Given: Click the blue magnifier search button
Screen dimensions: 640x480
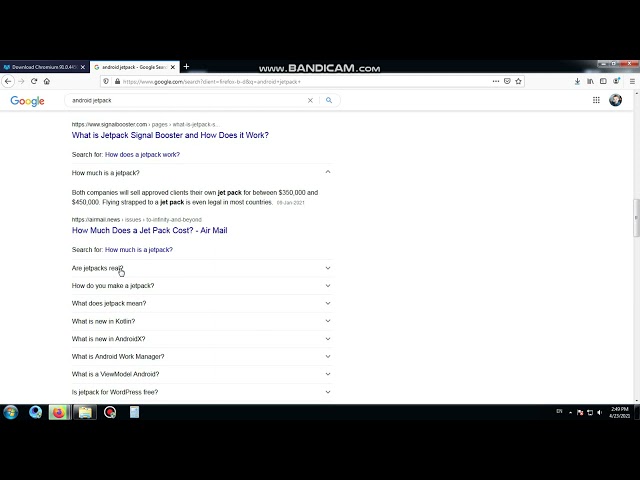Looking at the screenshot, I should click(329, 100).
